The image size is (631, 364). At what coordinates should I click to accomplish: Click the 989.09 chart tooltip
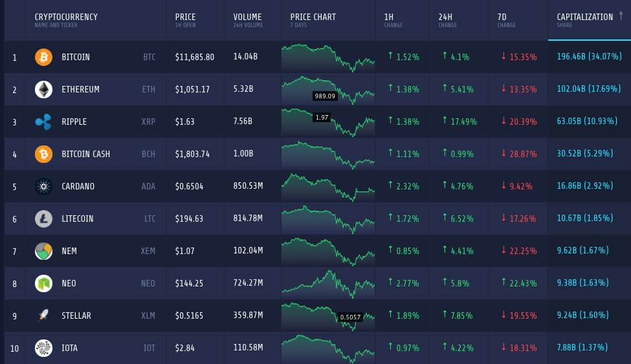point(325,96)
